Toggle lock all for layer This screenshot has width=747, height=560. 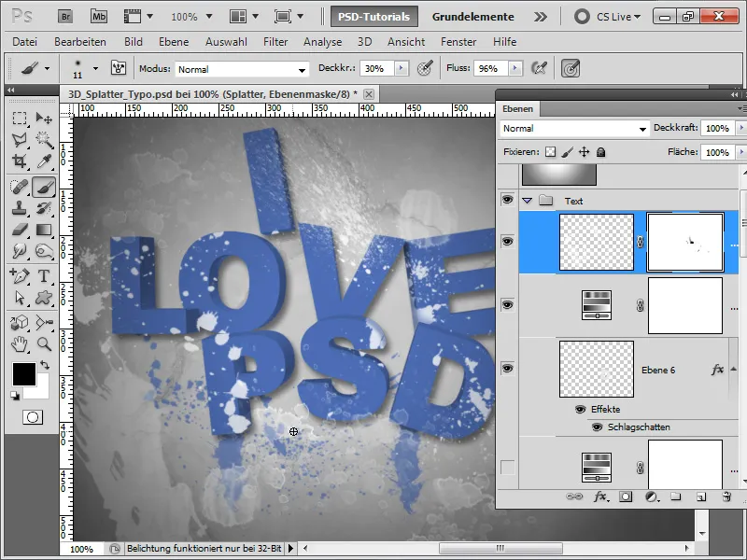pyautogui.click(x=600, y=152)
